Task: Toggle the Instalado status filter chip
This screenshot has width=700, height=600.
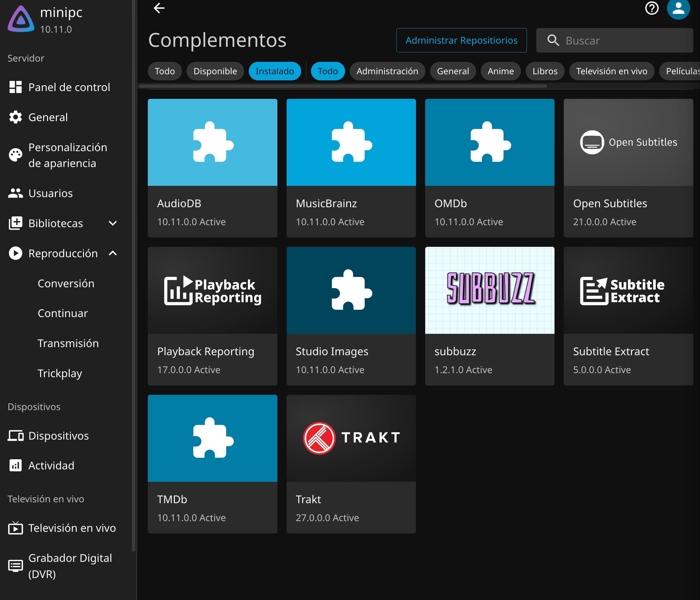Action: [274, 71]
